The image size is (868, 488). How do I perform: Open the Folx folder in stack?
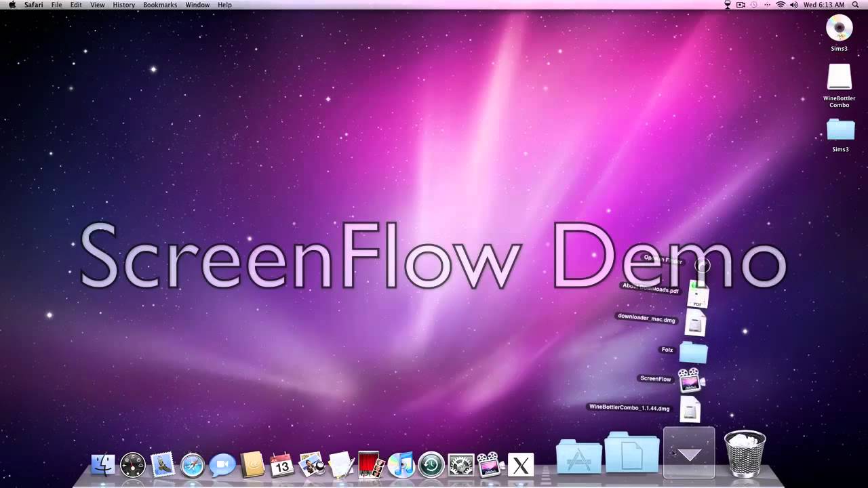pyautogui.click(x=693, y=352)
